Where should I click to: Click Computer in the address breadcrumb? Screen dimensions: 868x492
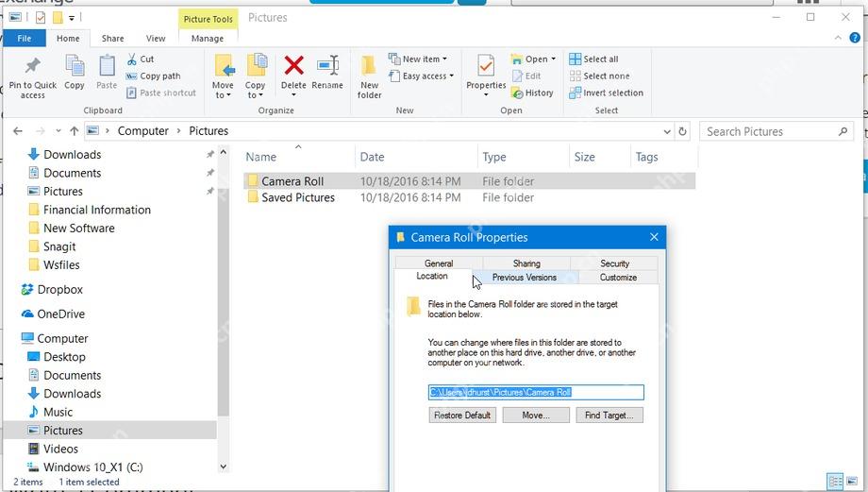click(142, 131)
